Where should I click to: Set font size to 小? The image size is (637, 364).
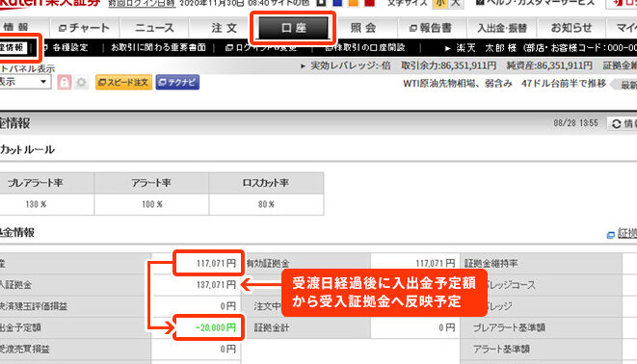point(440,3)
